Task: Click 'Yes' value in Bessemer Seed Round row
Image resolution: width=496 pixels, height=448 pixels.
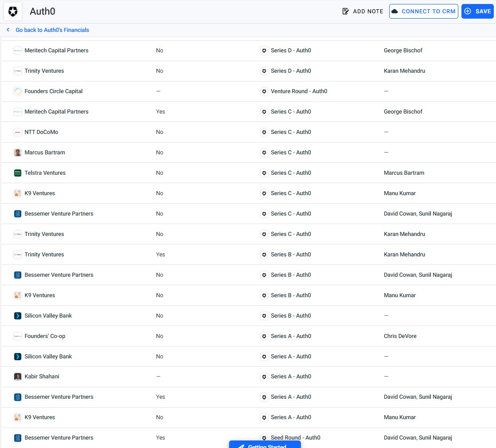Action: coord(160,438)
